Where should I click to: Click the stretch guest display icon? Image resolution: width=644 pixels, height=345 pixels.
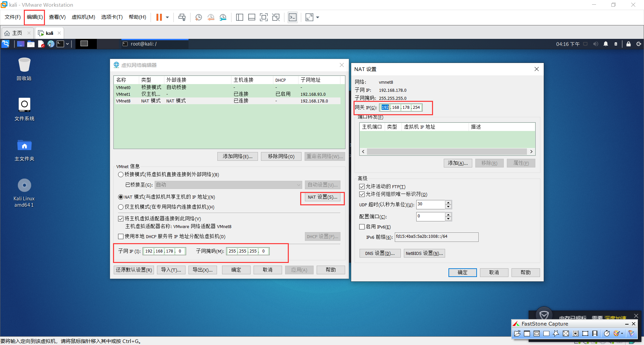pyautogui.click(x=309, y=17)
